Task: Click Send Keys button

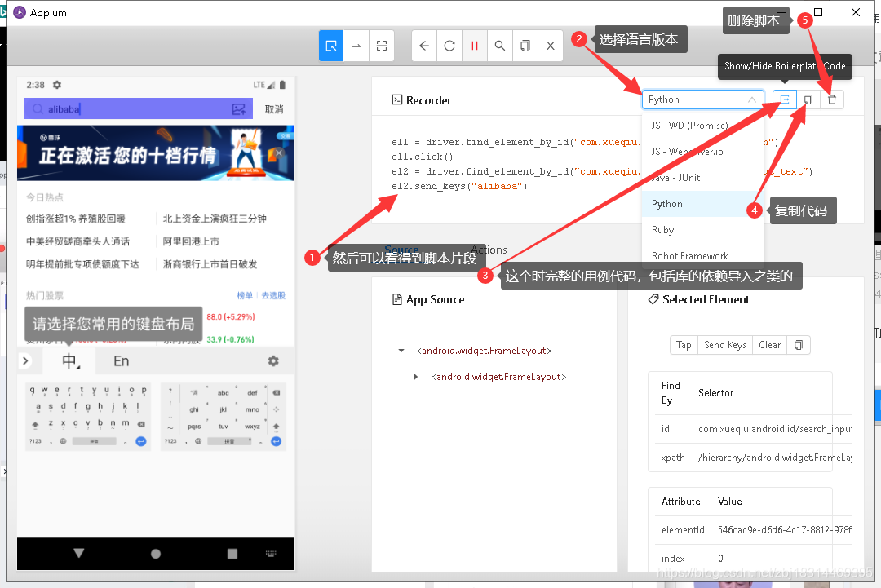Action: (725, 345)
